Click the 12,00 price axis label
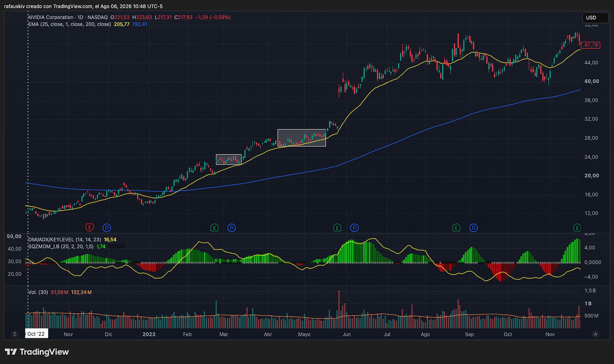The width and height of the screenshot is (614, 364). (x=590, y=213)
